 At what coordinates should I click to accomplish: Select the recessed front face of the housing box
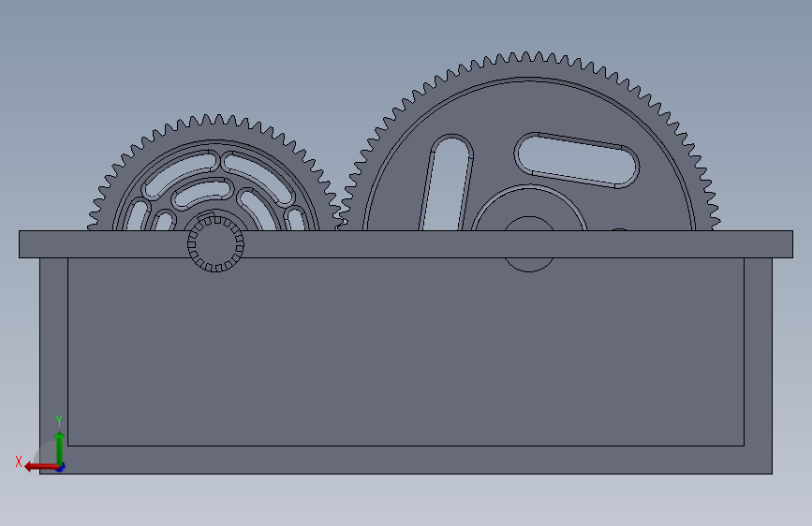(x=406, y=352)
